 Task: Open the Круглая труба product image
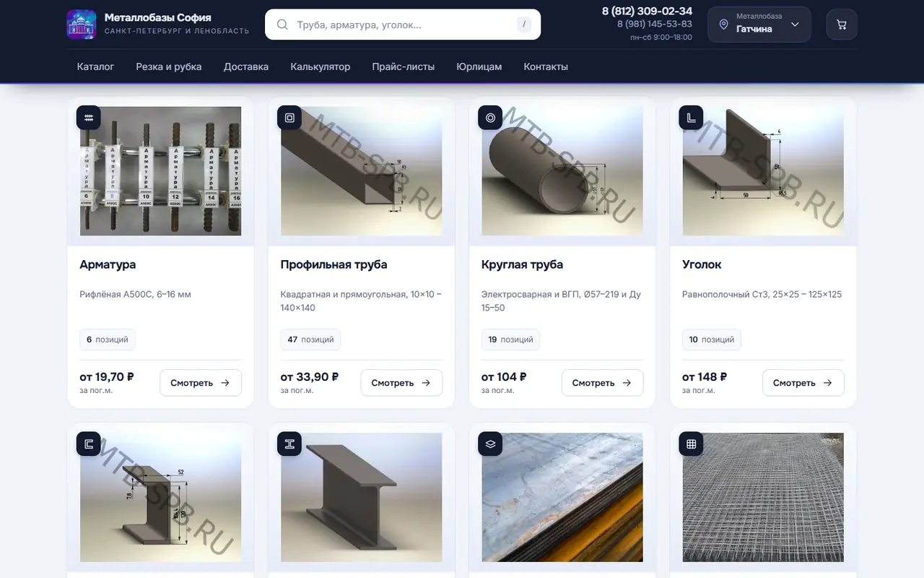562,171
